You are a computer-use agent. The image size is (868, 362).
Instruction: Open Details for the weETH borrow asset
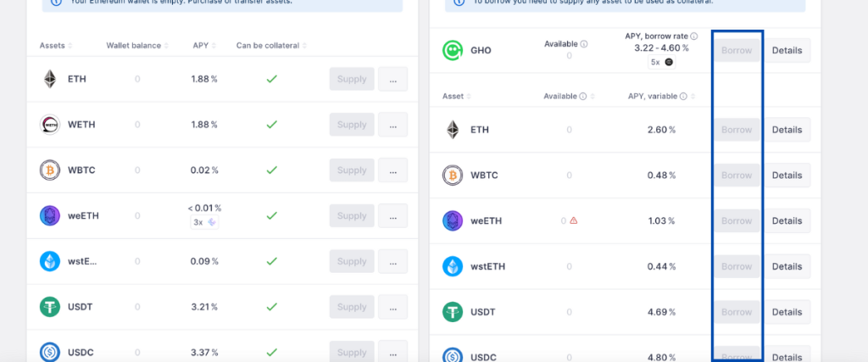click(787, 220)
